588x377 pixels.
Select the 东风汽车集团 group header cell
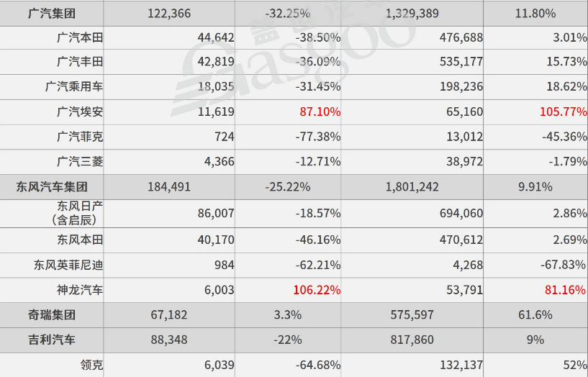tap(52, 186)
